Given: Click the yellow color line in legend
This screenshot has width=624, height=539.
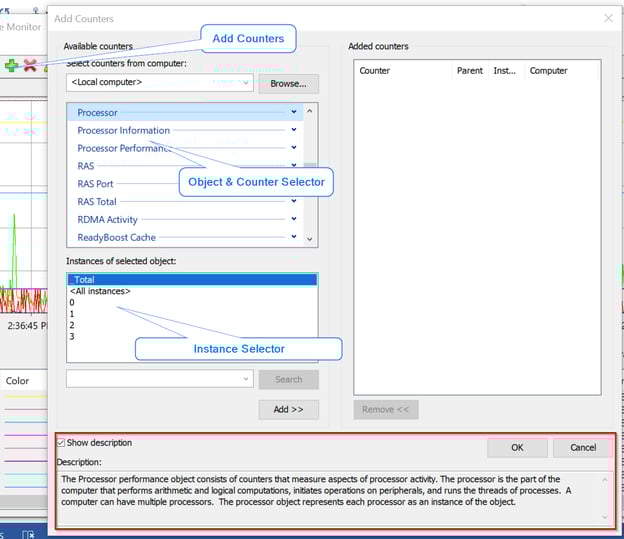Looking at the screenshot, I should pos(25,396).
